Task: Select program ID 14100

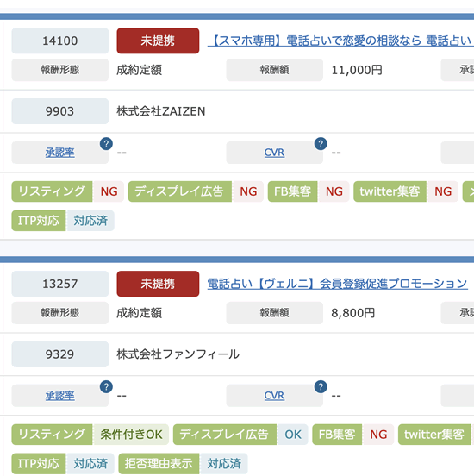Action: [x=60, y=41]
